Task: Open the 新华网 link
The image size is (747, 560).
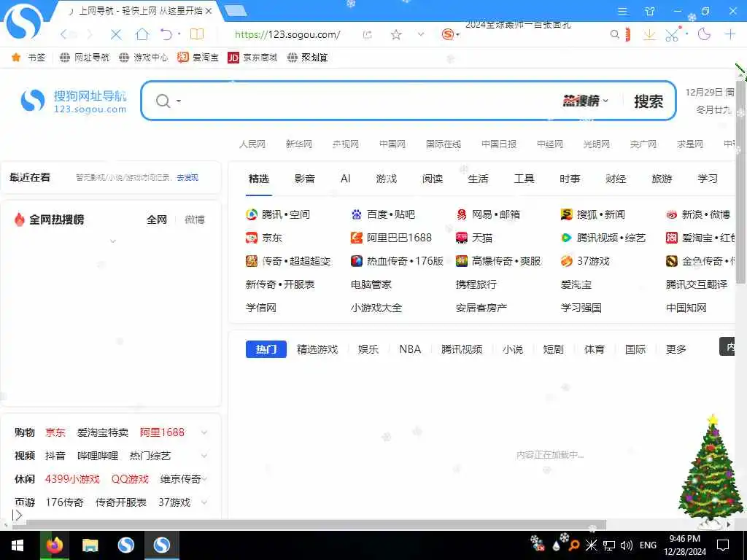Action: (298, 144)
